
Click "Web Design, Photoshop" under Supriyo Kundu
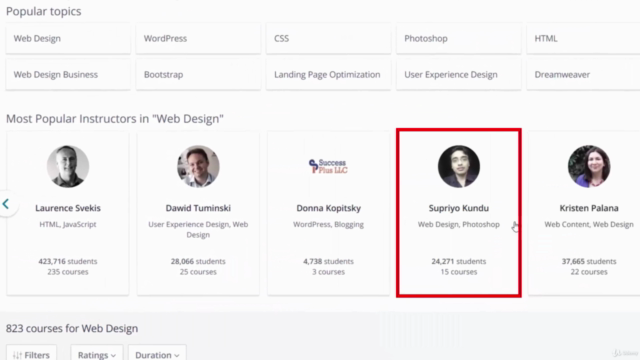(x=459, y=224)
